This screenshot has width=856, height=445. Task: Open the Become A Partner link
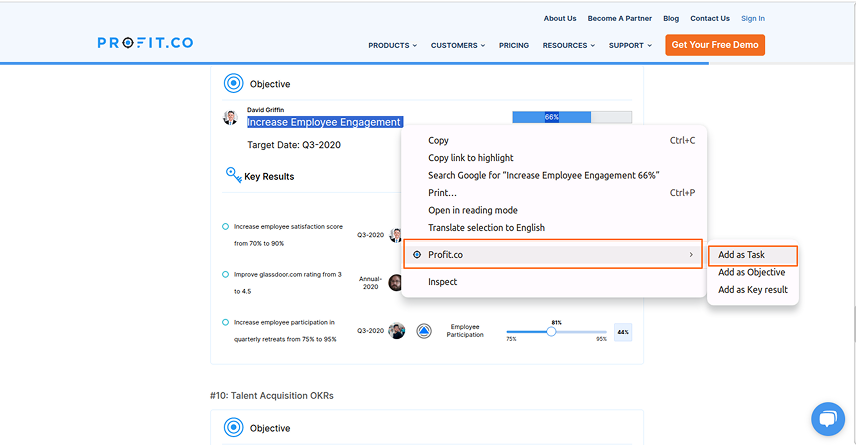coord(620,19)
